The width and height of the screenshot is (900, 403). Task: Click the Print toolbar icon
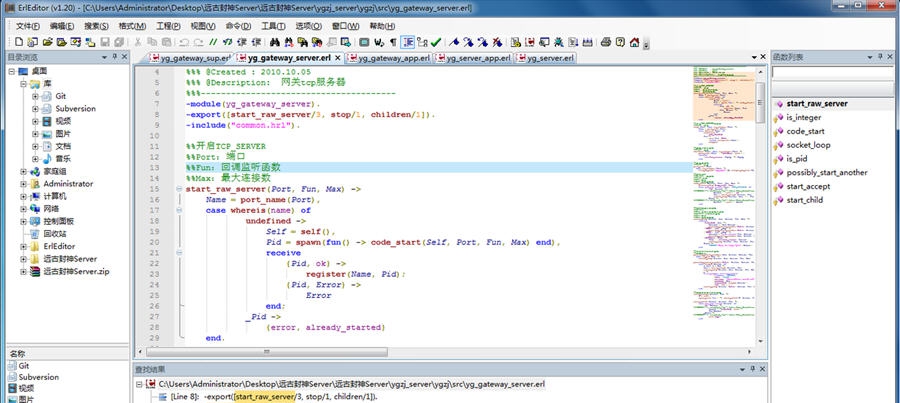tap(605, 42)
